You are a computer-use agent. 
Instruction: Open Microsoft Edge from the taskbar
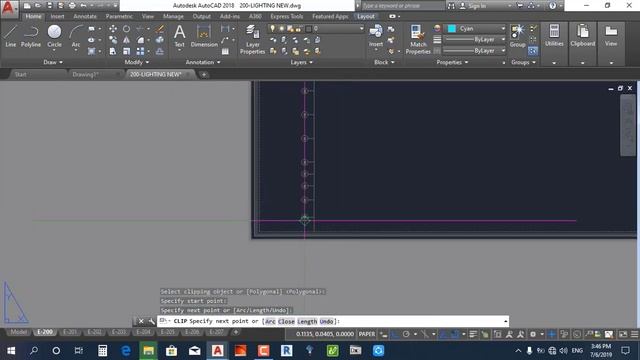click(x=126, y=351)
